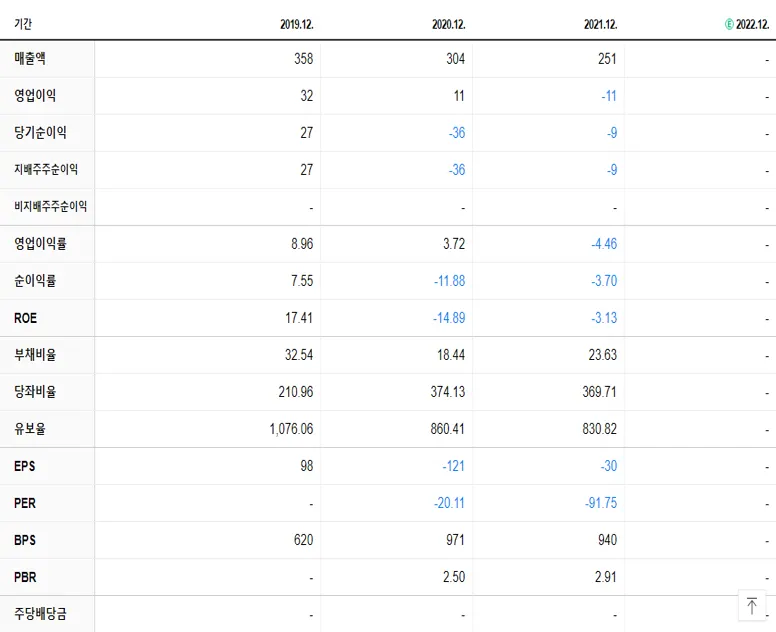
Task: Click the 지배주주순이익 row label
Action: (46, 169)
